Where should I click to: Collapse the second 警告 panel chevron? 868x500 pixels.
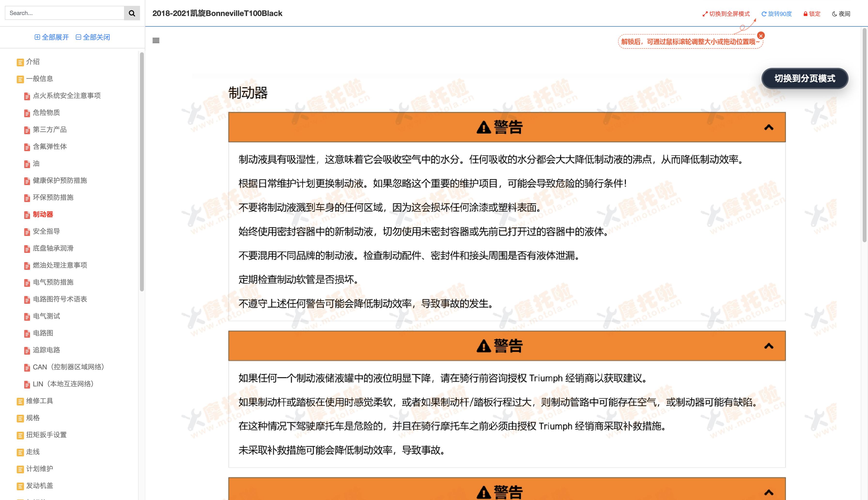769,346
